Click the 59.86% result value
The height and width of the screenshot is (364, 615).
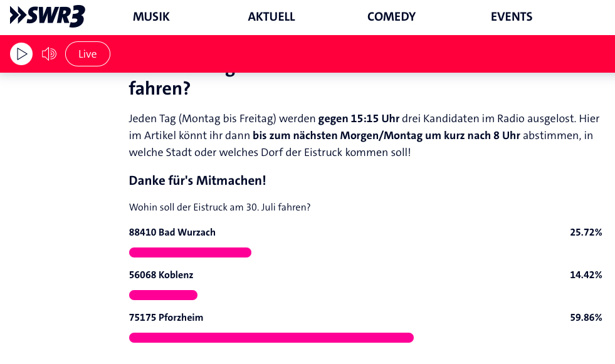586,318
